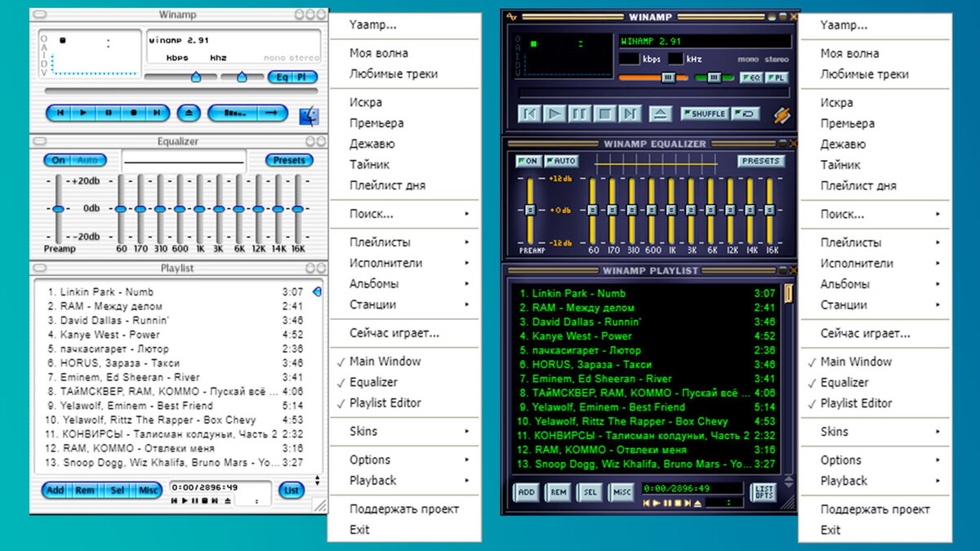Click the repeat arrow in the light Aqua-skin player
This screenshot has width=980, height=551.
[x=273, y=113]
